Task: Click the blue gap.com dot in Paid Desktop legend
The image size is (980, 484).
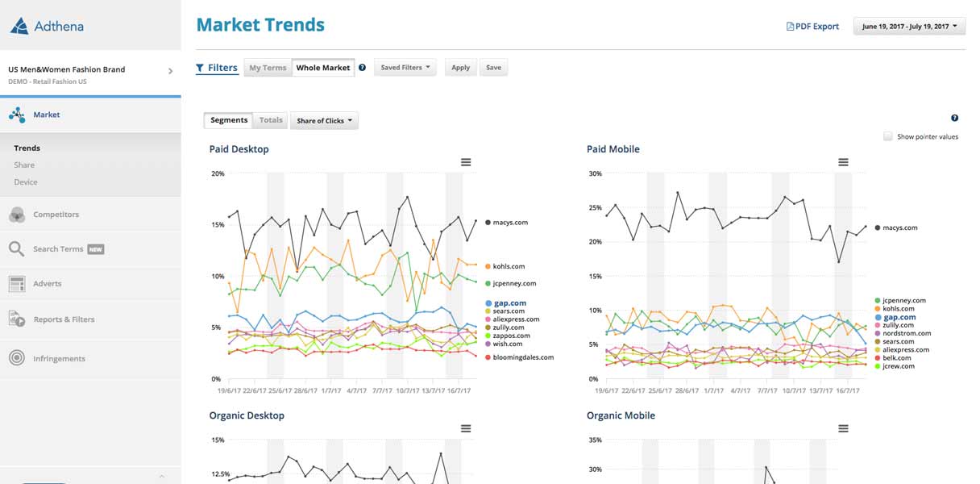Action: (x=488, y=303)
